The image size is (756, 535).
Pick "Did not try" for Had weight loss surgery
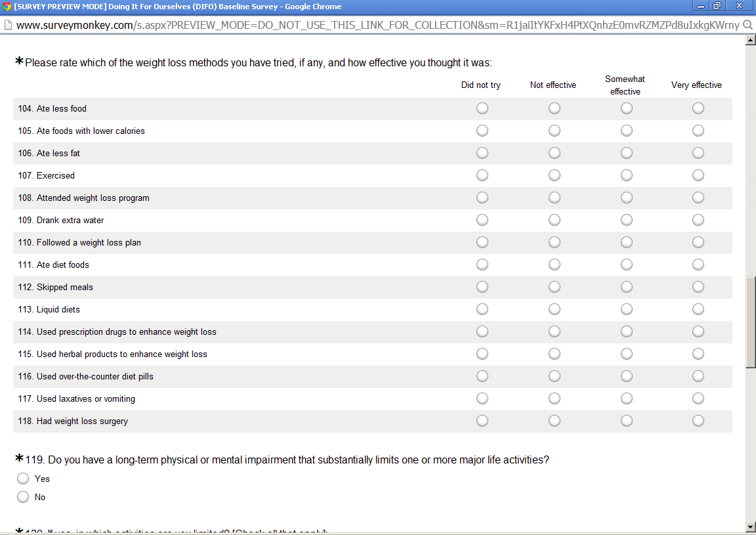click(482, 421)
